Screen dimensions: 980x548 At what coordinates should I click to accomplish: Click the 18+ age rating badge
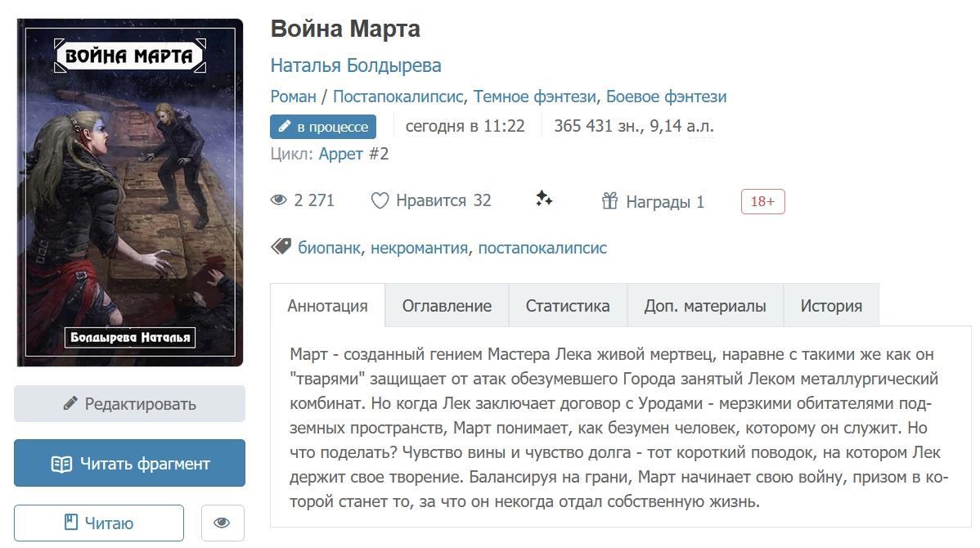point(762,201)
